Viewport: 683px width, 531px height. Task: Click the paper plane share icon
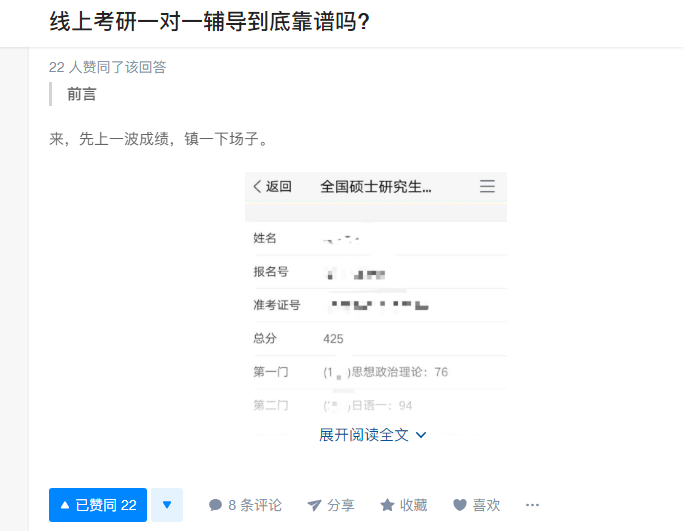[314, 505]
